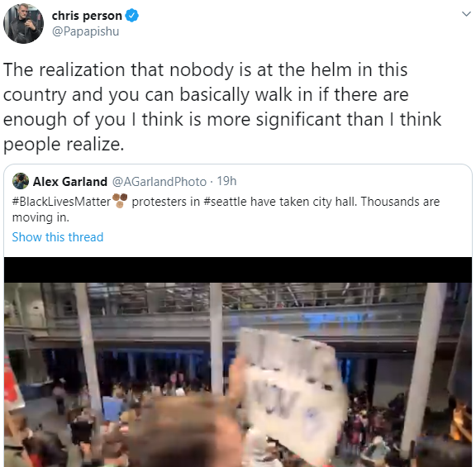Viewport: 476px width, 467px height.
Task: Open the #BlackLivesMatter hashtag
Action: point(61,202)
